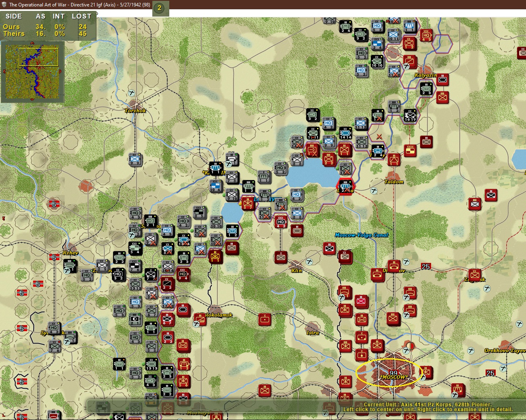Click the Istra town label

(313, 333)
